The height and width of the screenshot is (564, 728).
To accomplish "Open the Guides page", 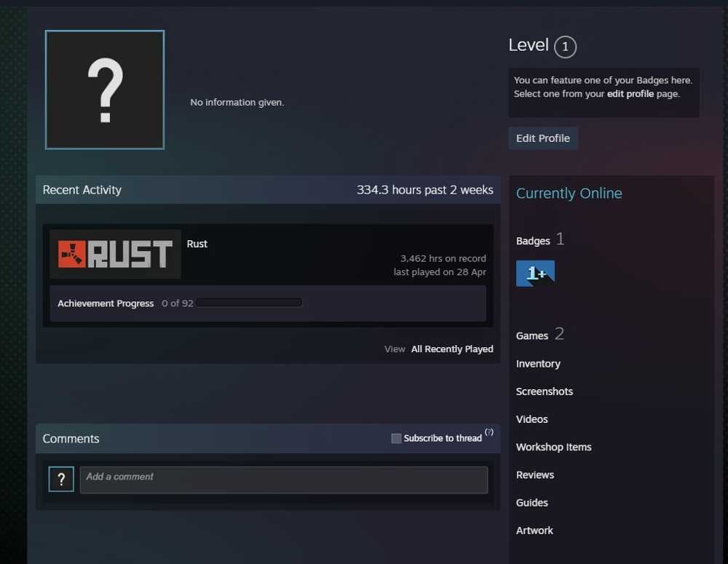I will tap(531, 503).
